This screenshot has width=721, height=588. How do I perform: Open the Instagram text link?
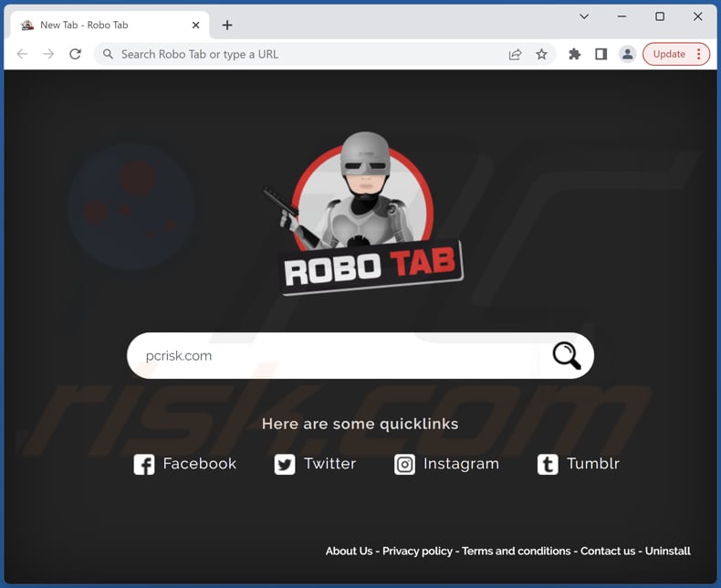461,464
